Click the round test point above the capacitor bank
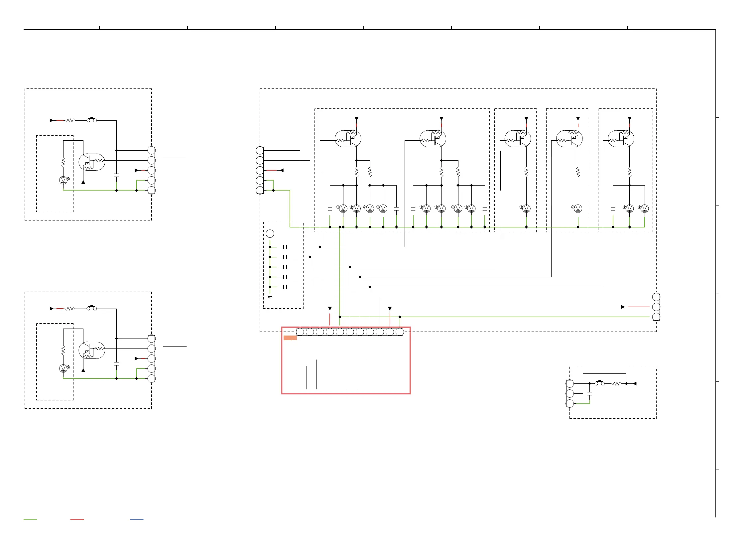This screenshot has width=754, height=560. [x=270, y=233]
